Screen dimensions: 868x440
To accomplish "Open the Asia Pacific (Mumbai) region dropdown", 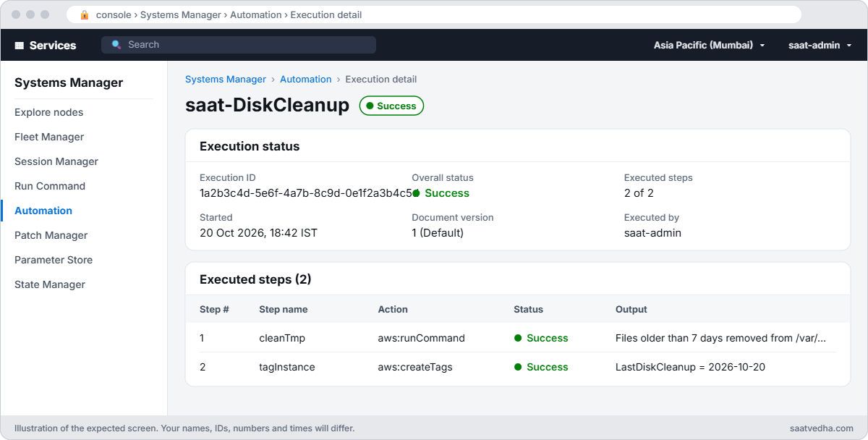I will pyautogui.click(x=709, y=45).
